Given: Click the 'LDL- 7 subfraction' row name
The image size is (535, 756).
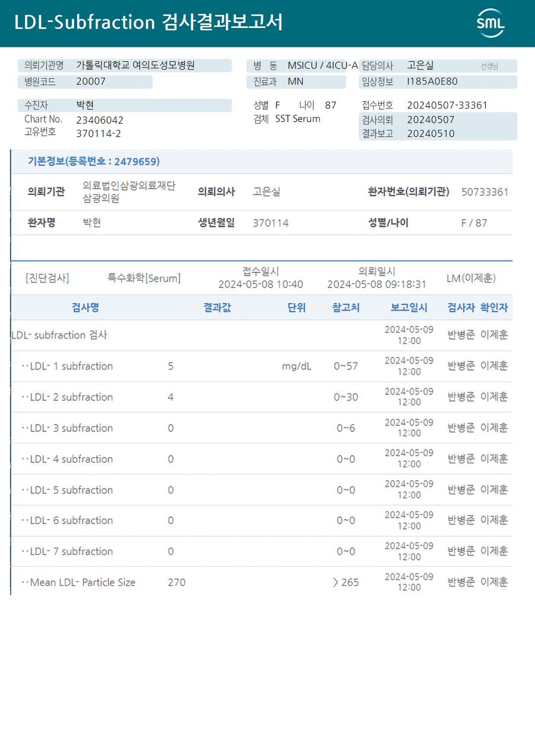Looking at the screenshot, I should 71,551.
